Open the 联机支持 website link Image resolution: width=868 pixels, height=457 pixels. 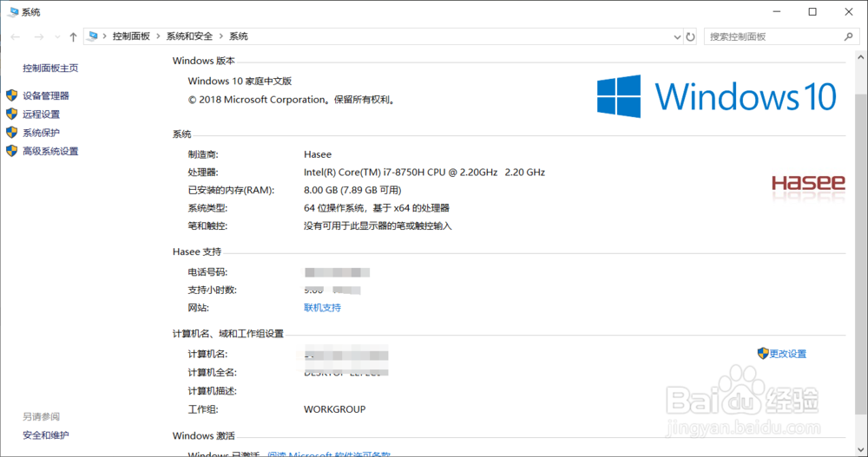coord(322,308)
